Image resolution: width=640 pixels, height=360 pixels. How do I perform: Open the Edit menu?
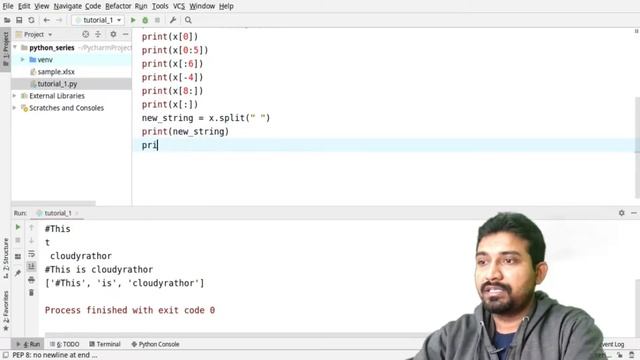[x=24, y=6]
